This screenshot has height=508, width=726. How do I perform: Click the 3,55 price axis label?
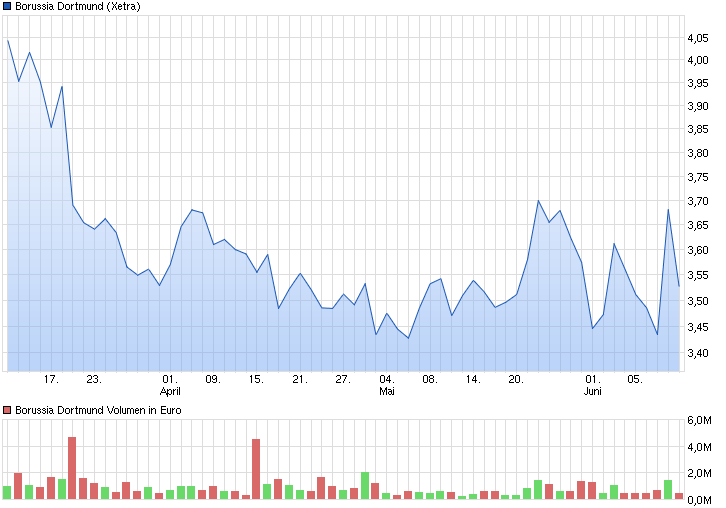click(697, 276)
